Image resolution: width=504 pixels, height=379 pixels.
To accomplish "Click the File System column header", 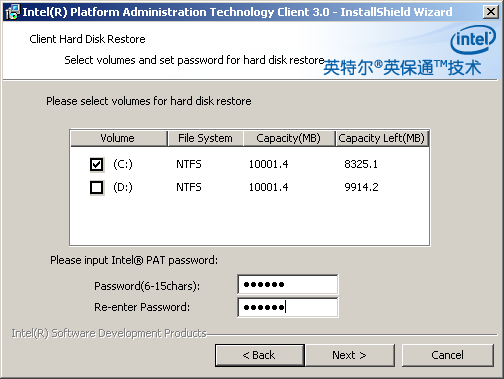I will (x=205, y=138).
